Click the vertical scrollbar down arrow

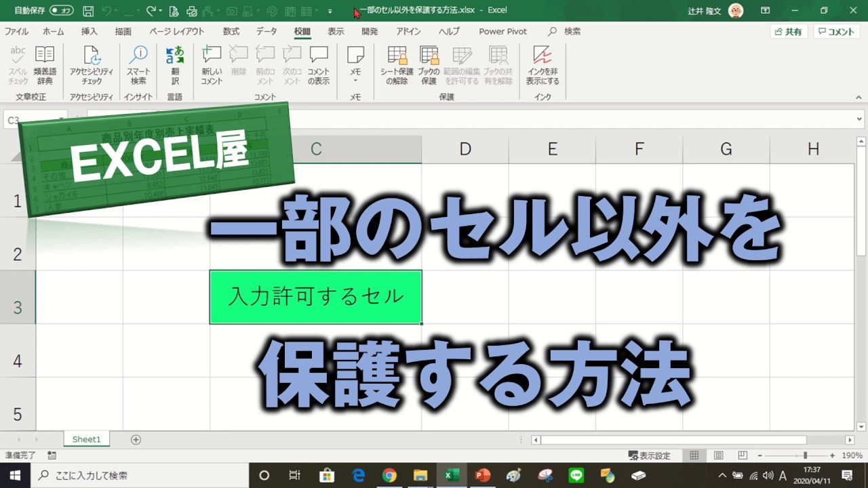[x=861, y=426]
